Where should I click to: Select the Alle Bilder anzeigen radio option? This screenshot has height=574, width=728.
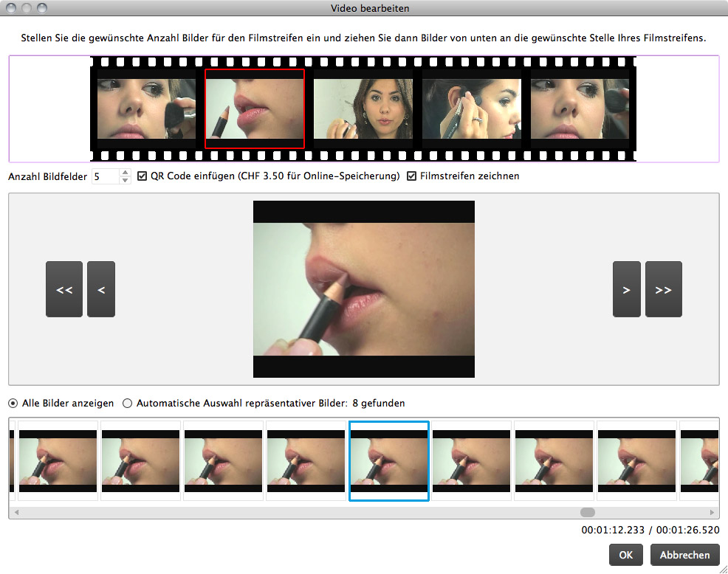pyautogui.click(x=13, y=404)
